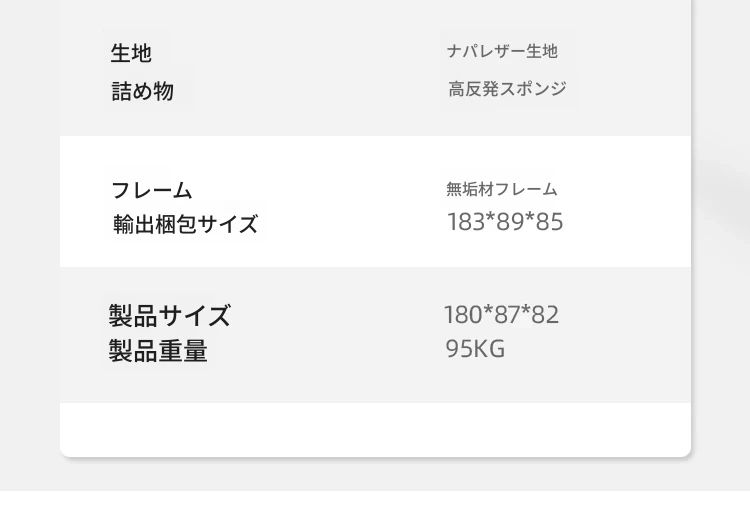750x512 pixels.
Task: Click the 生地 label
Action: click(x=131, y=53)
